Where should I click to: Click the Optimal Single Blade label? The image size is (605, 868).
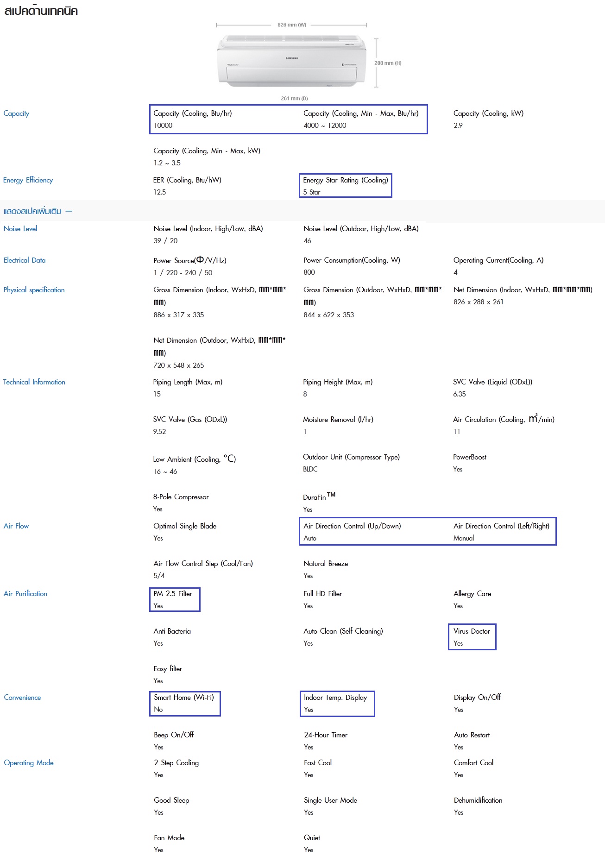185,526
